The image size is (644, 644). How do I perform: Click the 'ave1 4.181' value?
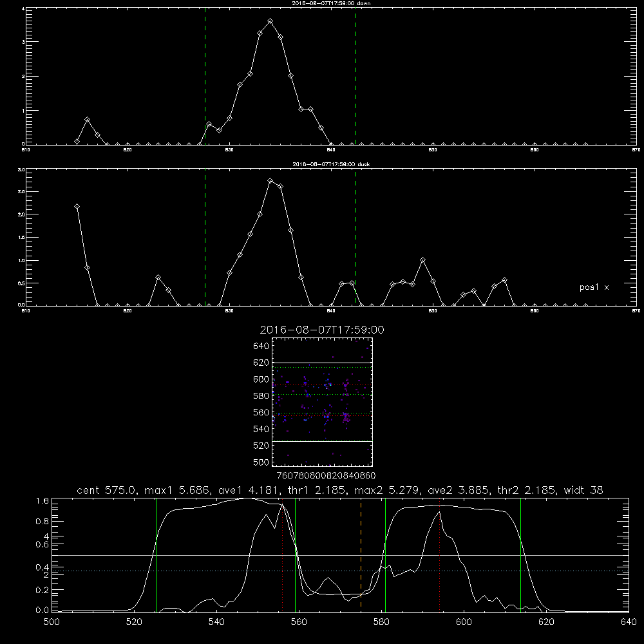[x=249, y=490]
